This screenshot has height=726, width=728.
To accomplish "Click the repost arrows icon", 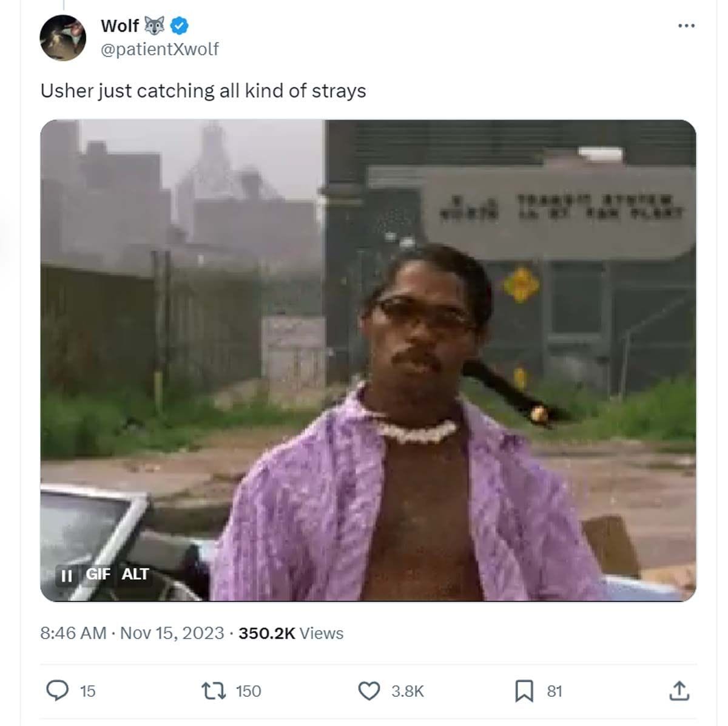I will coord(214,691).
